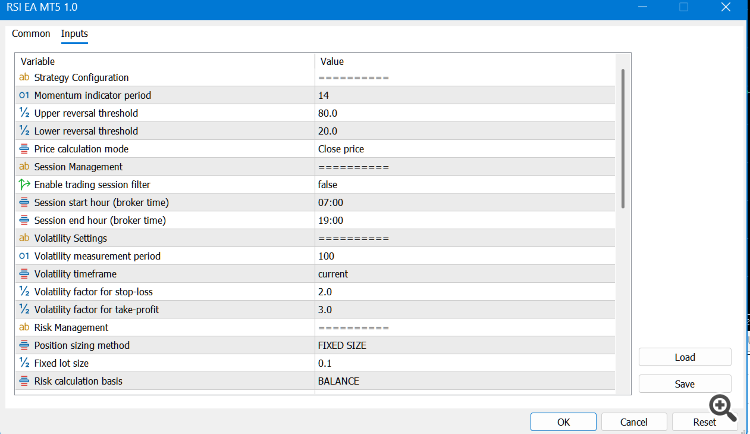The image size is (750, 434).
Task: Edit the Volatility measurement period value 100
Action: coord(464,256)
